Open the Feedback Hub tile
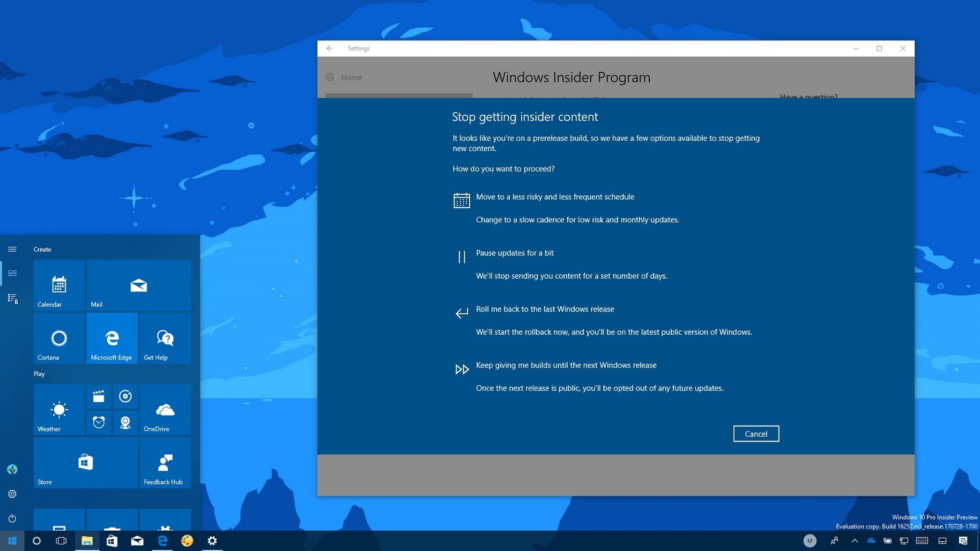Image resolution: width=980 pixels, height=551 pixels. pyautogui.click(x=165, y=463)
